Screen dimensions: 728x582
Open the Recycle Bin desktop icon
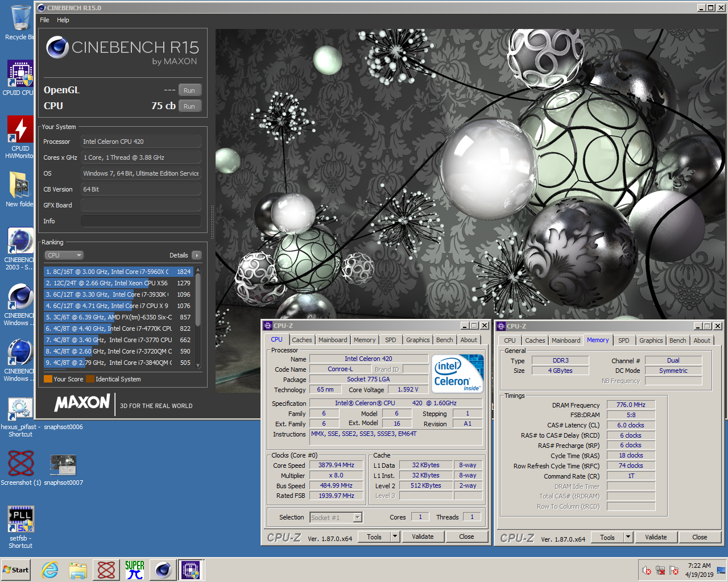coord(20,22)
